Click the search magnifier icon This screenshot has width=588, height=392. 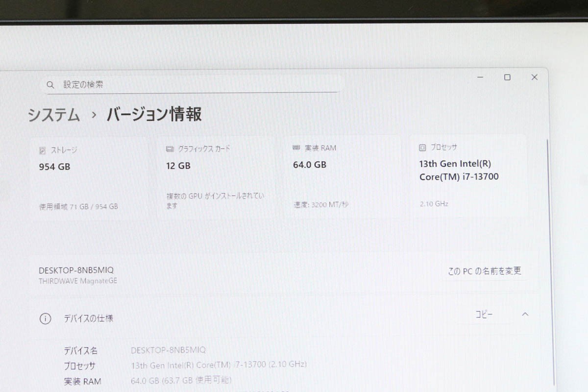pos(50,85)
